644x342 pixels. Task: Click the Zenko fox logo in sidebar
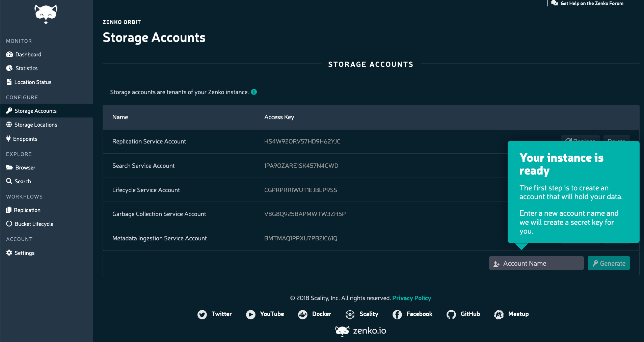tap(46, 14)
